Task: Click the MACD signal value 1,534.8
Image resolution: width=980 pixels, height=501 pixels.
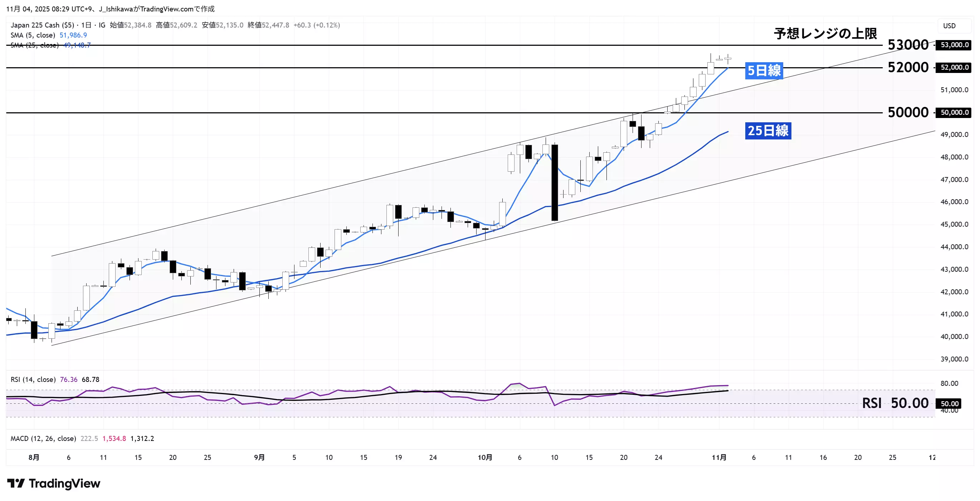Action: [x=114, y=438]
